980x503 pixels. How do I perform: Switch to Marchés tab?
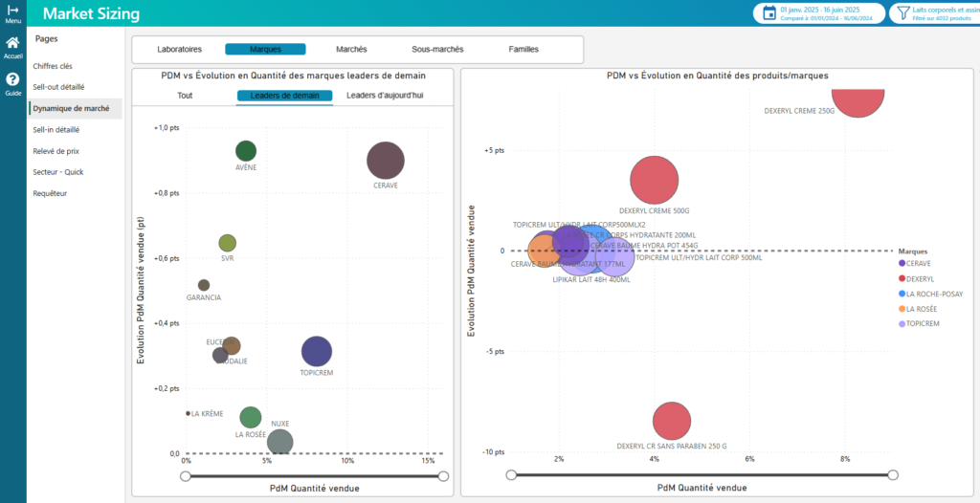click(x=351, y=49)
